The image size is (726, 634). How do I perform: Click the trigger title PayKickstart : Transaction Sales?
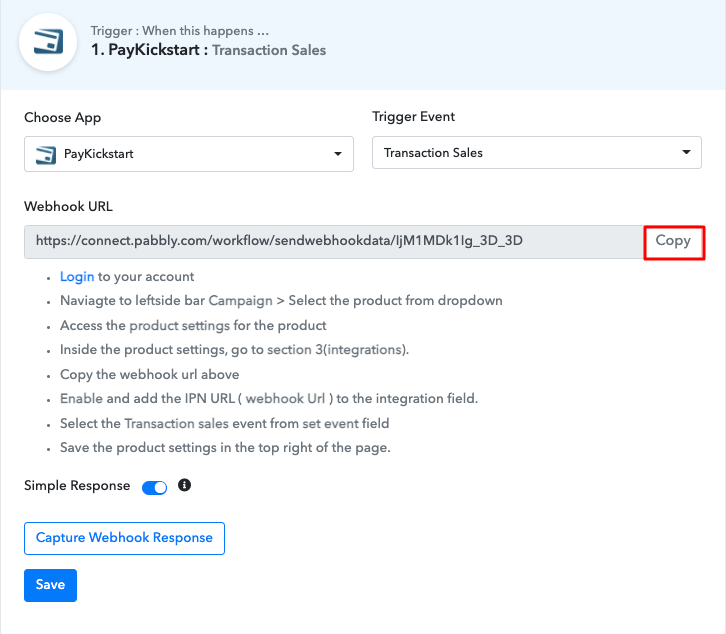(208, 50)
